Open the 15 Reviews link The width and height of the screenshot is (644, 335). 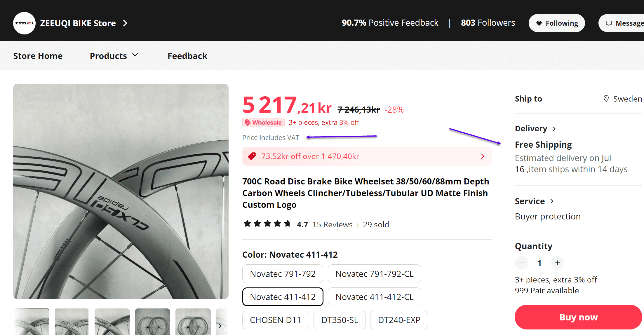333,224
